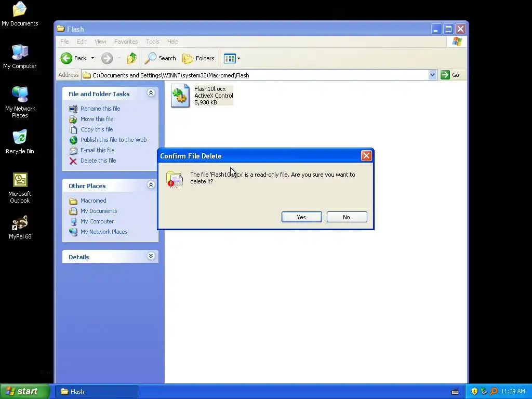Go to My Network Places in Other Places
The image size is (532, 399).
point(104,232)
